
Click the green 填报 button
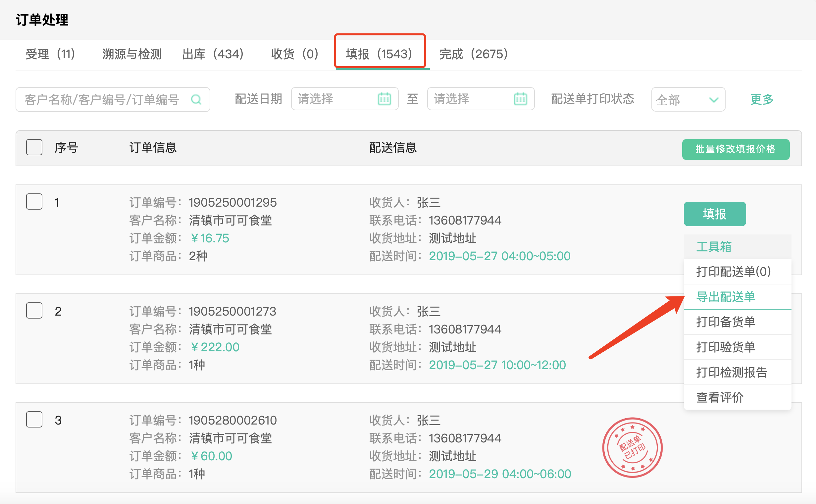[715, 214]
